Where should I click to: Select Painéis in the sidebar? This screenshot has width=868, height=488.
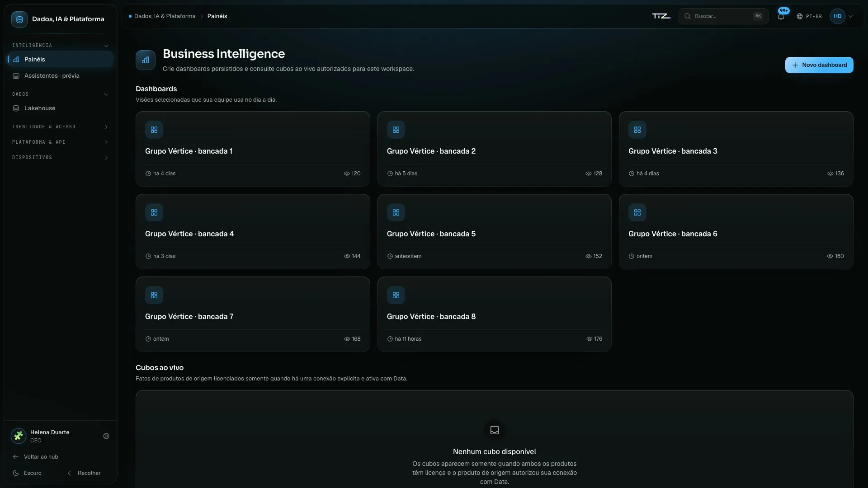[x=60, y=60]
